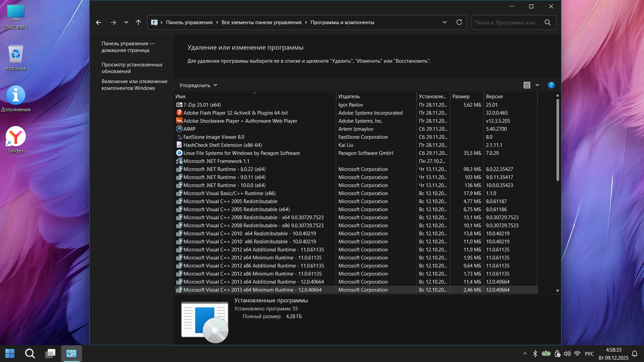Open Просмотр установленных обновлений link

coord(132,68)
